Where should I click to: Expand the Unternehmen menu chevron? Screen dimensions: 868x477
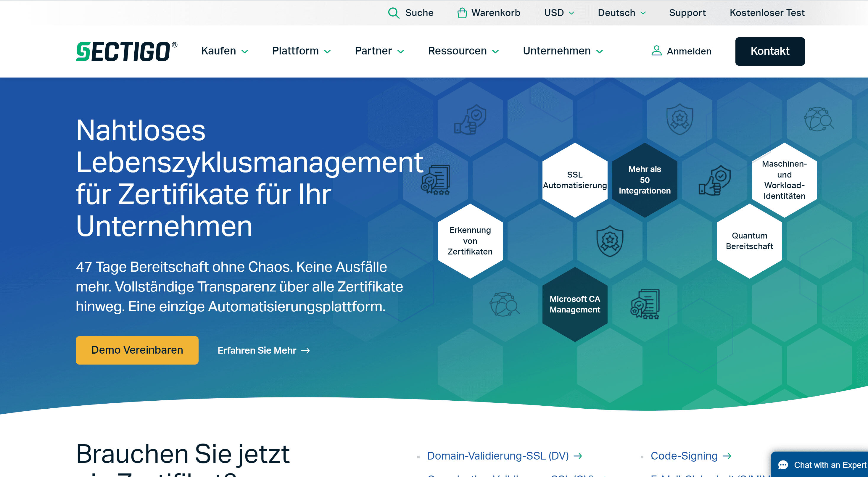tap(600, 51)
